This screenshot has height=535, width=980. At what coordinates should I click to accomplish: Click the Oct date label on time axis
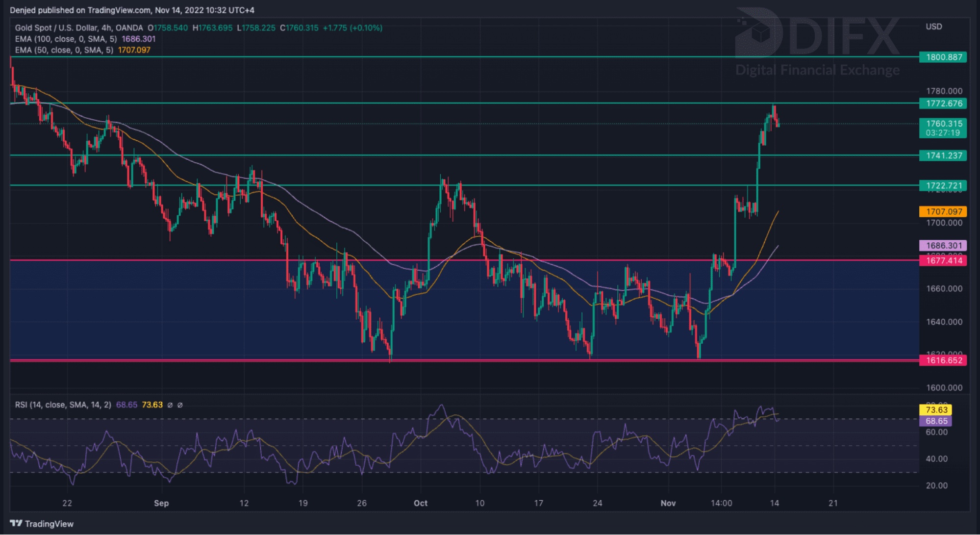pos(420,503)
